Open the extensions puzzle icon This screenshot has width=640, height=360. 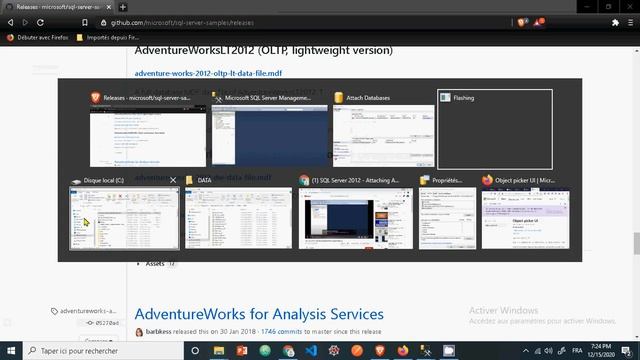tap(615, 23)
